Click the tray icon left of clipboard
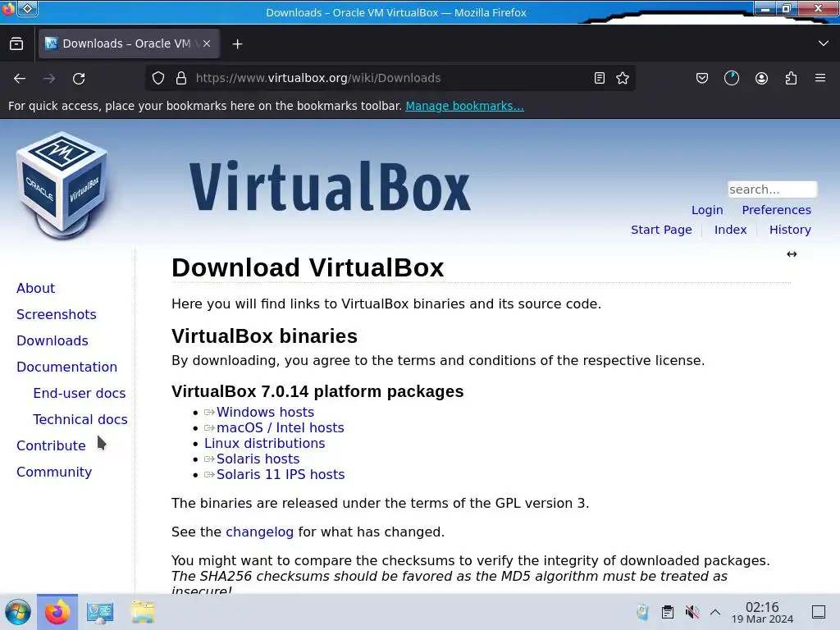The width and height of the screenshot is (840, 630). pos(643,612)
